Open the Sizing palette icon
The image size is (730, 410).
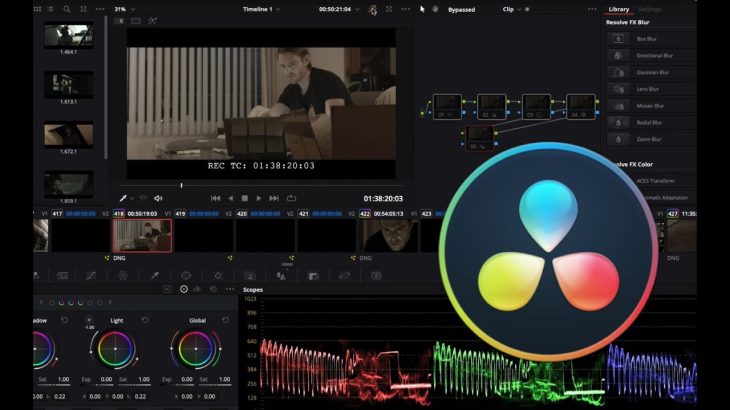pyautogui.click(x=345, y=276)
